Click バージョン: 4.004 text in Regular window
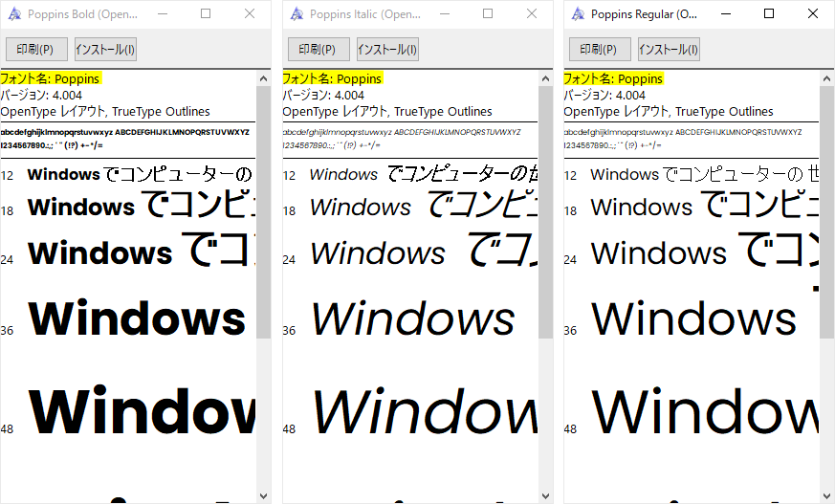Screen dimensions: 835x504 [604, 96]
